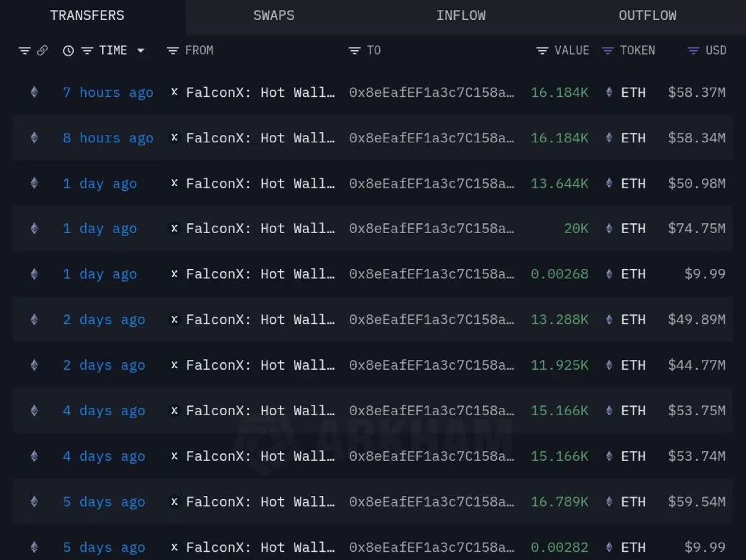This screenshot has width=746, height=560.
Task: Click FalconX logo icon in $74.75M row
Action: pyautogui.click(x=174, y=229)
